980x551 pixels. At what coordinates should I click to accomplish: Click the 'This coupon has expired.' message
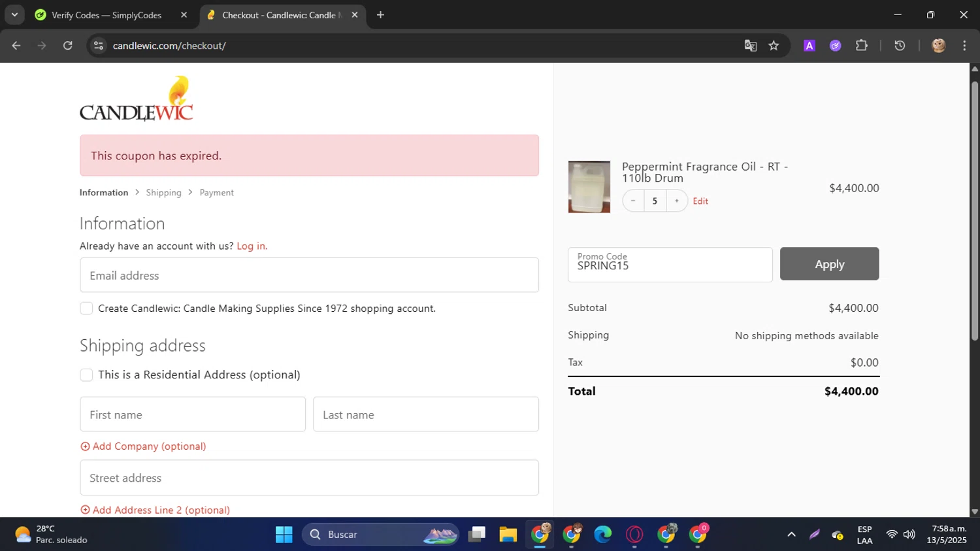point(156,156)
